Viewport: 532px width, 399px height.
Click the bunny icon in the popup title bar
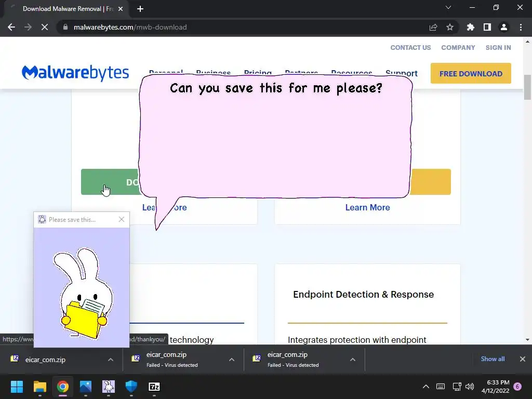pyautogui.click(x=42, y=220)
